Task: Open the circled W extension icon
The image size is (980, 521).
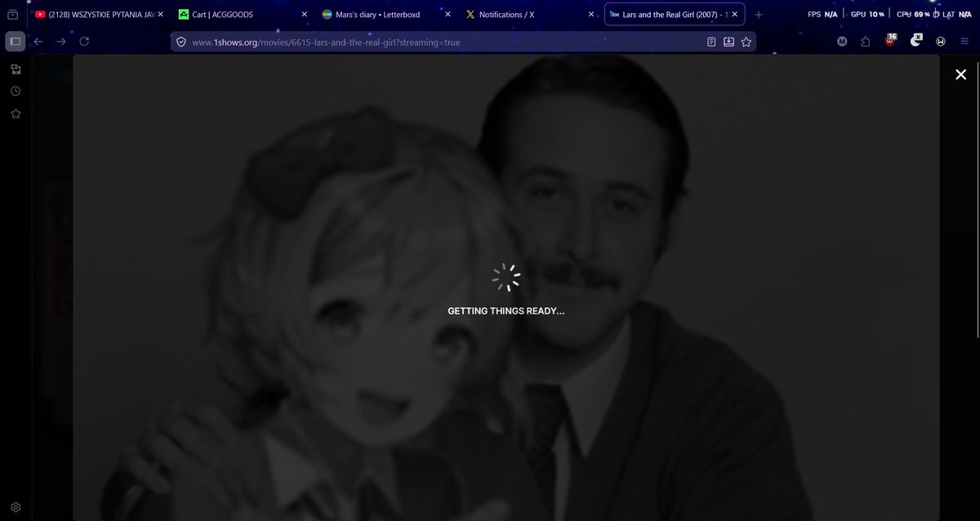Action: tap(941, 42)
